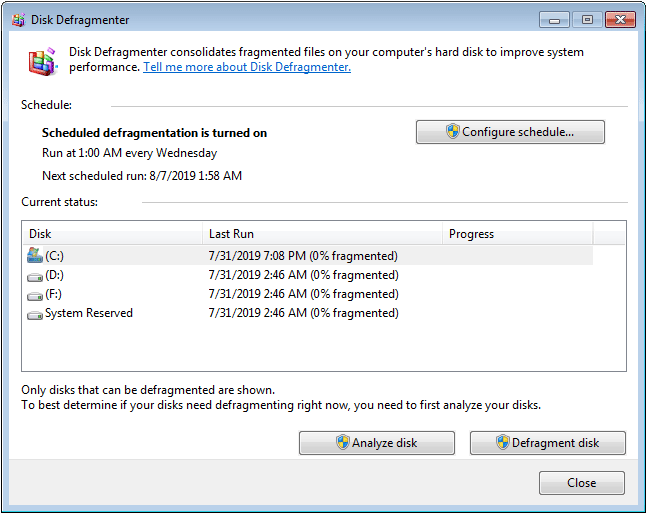Select the System Reserved row's last run entry
Image resolution: width=647 pixels, height=514 pixels.
303,313
